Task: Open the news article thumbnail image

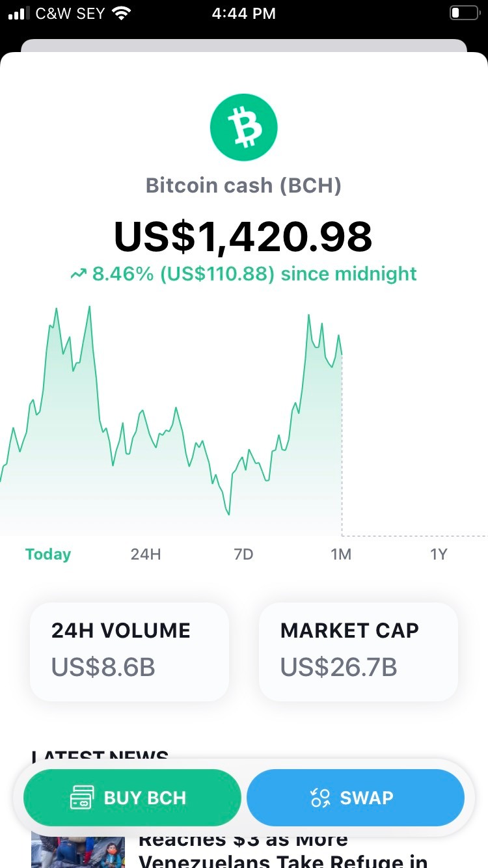Action: coord(78,852)
